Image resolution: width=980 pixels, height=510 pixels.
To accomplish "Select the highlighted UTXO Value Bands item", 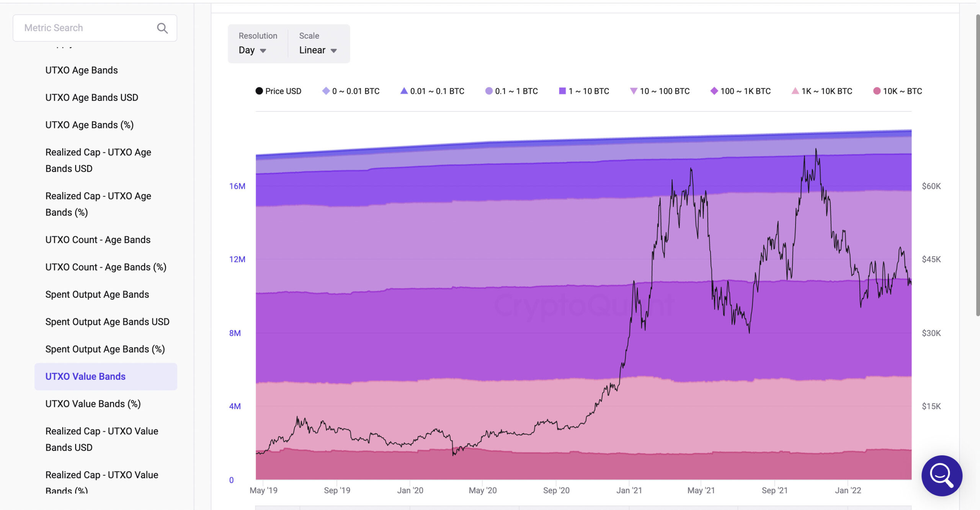I will [106, 376].
